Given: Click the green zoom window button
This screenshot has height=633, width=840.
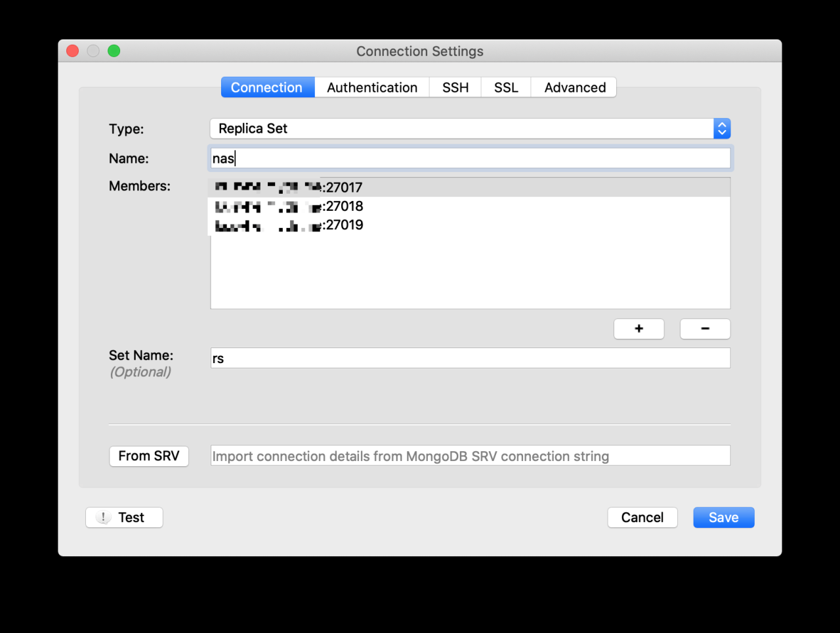Looking at the screenshot, I should tap(114, 51).
